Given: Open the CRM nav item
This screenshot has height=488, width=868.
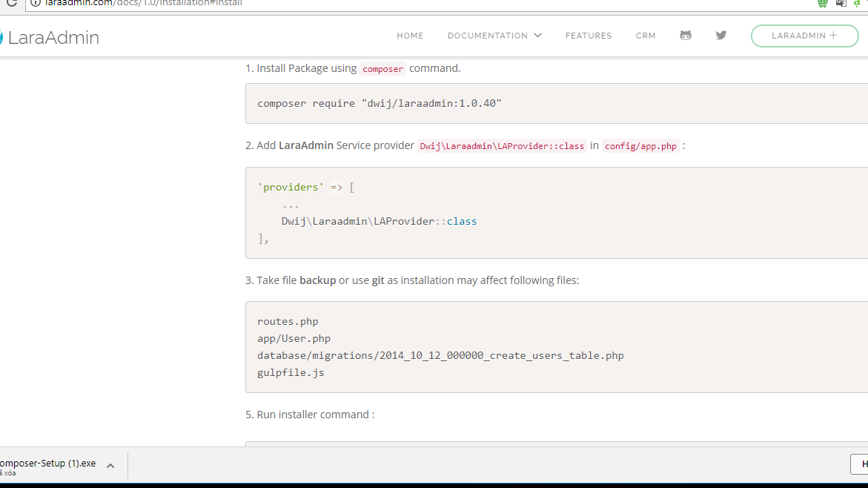Looking at the screenshot, I should (646, 36).
